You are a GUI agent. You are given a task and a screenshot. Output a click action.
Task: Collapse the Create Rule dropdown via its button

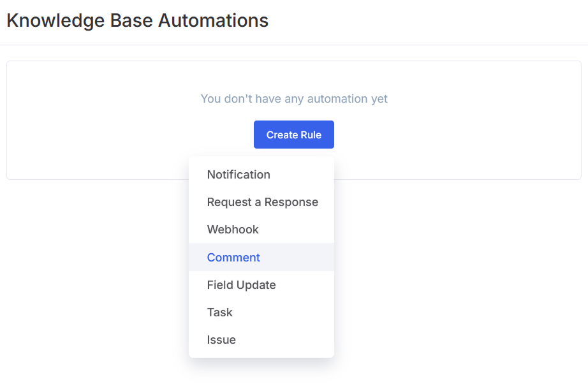[293, 135]
